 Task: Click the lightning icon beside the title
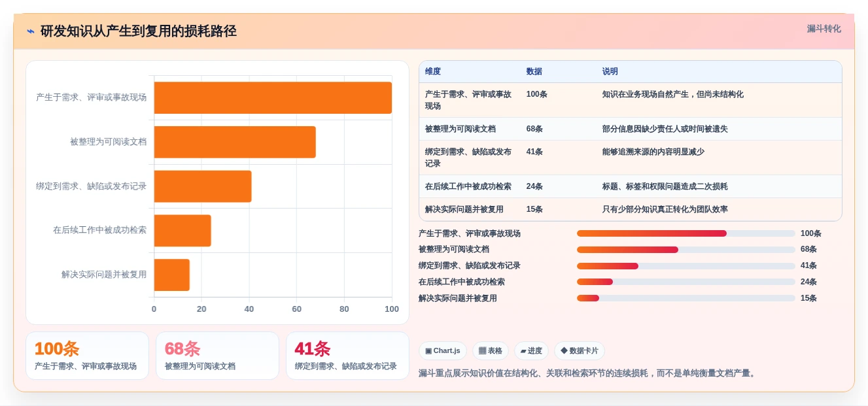tap(31, 31)
